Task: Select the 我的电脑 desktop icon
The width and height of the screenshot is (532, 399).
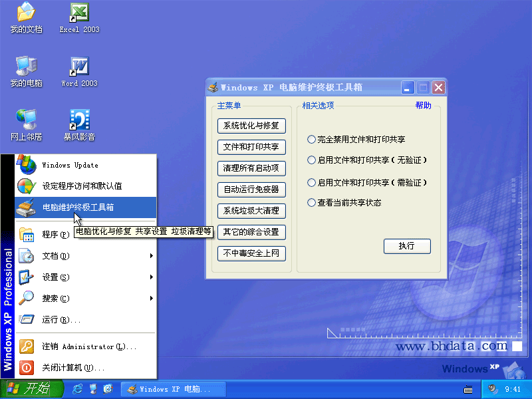Action: pos(26,72)
